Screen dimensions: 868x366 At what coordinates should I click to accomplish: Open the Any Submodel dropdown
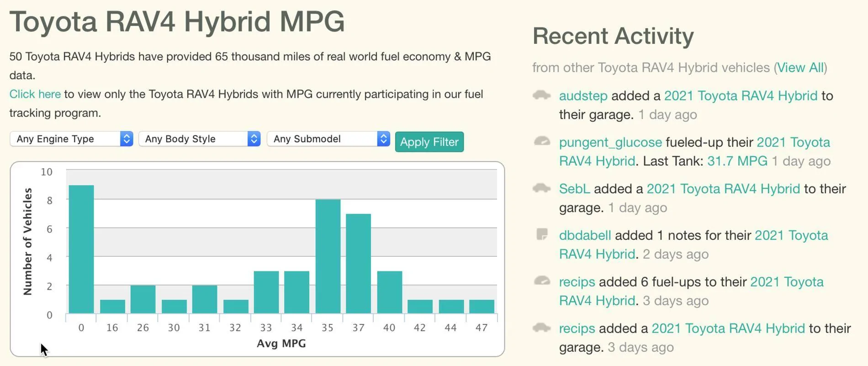point(328,138)
